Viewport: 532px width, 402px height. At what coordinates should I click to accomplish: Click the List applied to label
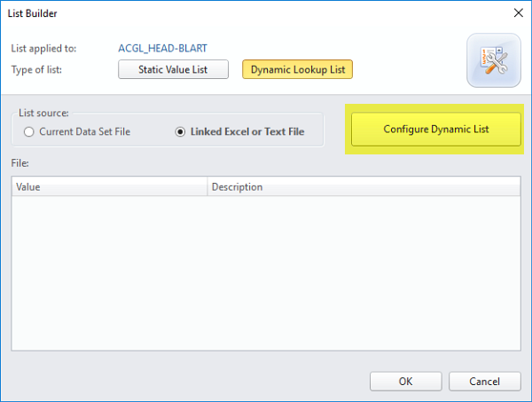click(43, 48)
